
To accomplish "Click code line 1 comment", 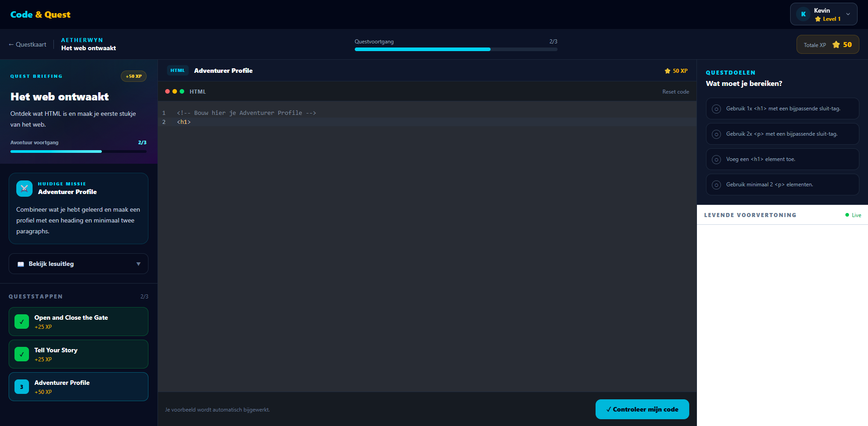I will 246,113.
